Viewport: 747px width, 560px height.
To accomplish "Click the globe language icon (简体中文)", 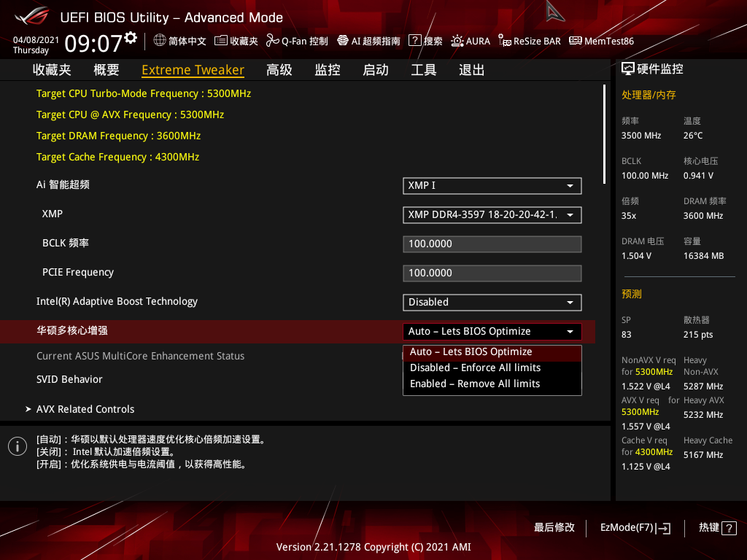I will click(160, 41).
